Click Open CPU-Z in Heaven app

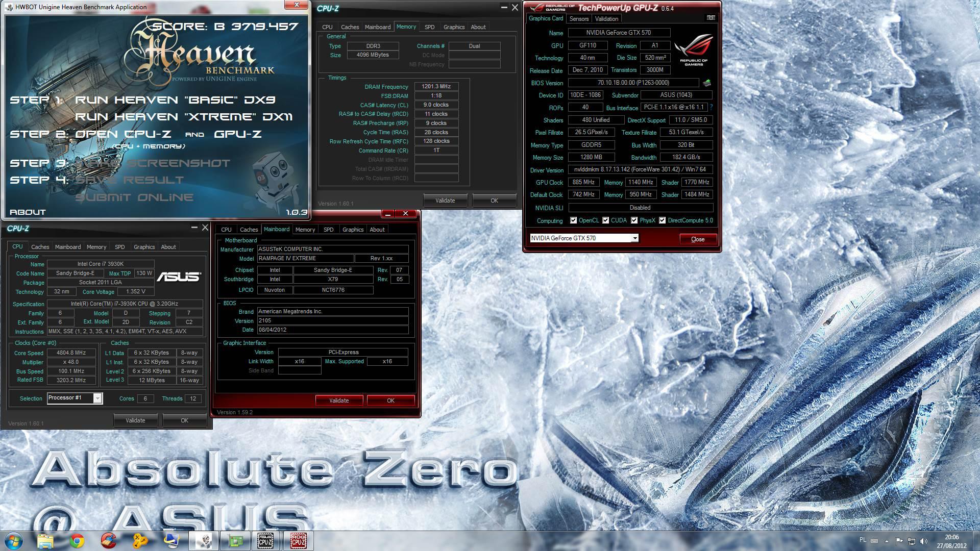tap(123, 134)
